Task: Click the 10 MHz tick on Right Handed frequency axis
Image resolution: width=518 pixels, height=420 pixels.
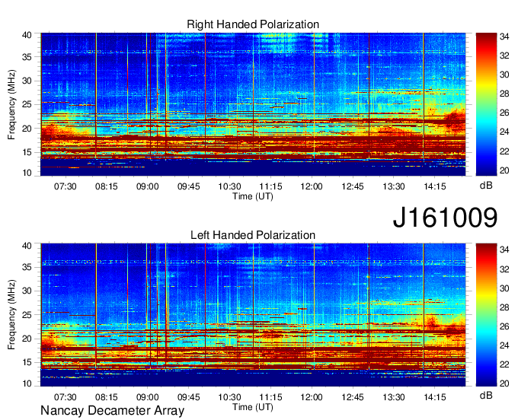Action: tap(27, 173)
